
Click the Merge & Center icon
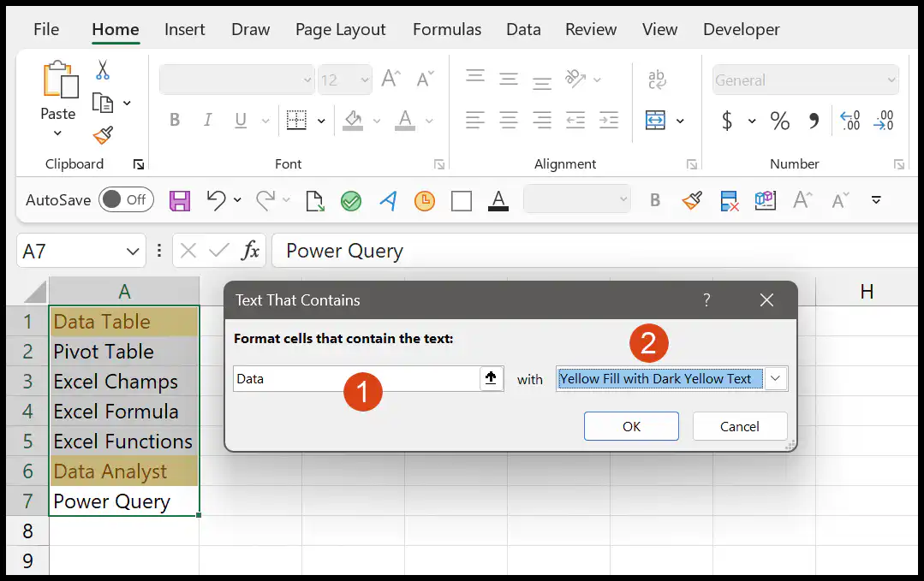[655, 120]
